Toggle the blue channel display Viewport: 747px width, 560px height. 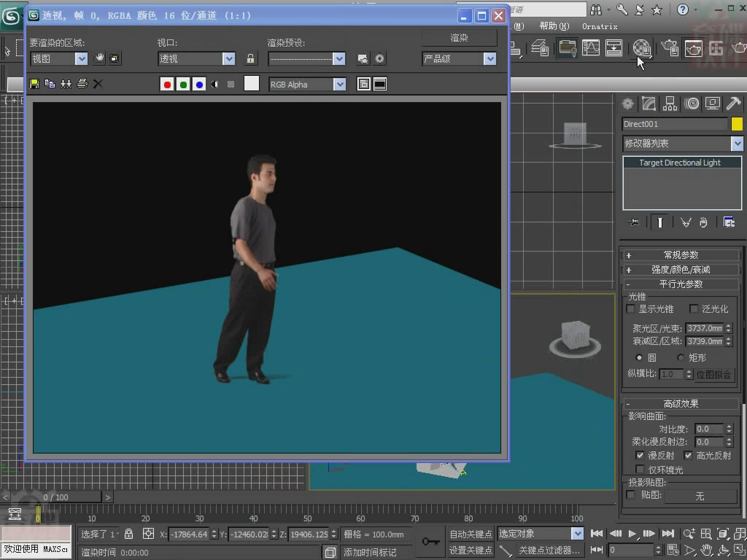pos(199,85)
